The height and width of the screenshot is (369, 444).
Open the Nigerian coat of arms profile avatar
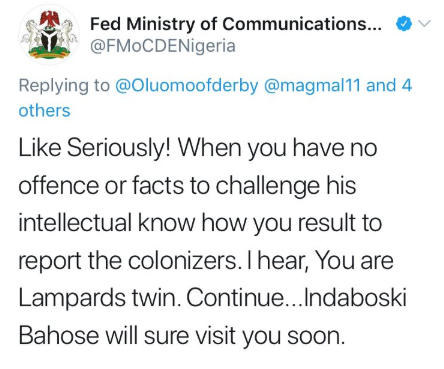point(49,35)
